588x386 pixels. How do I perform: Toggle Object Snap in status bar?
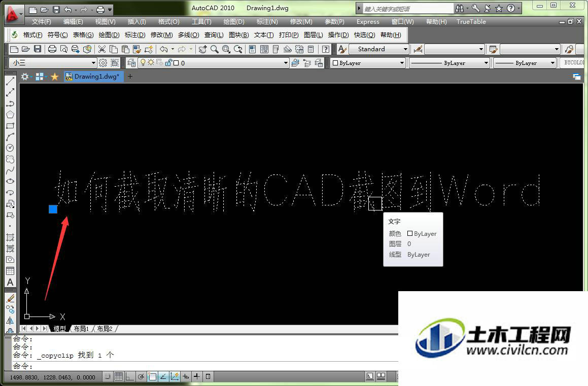click(x=152, y=377)
